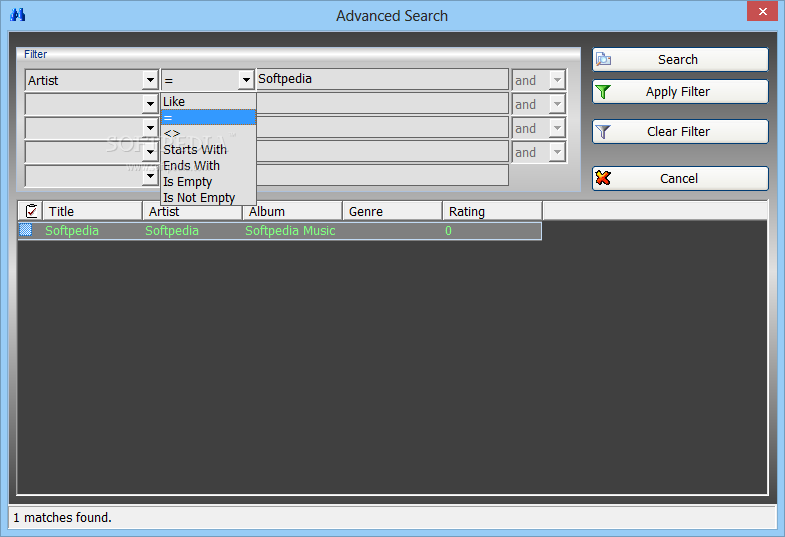Click the '1 matches found.' status text
This screenshot has width=785, height=537.
click(x=63, y=517)
